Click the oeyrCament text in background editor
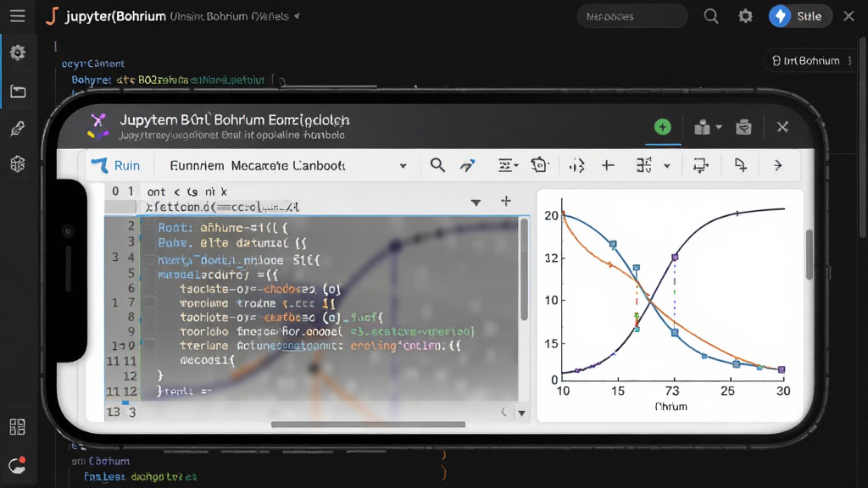 pos(93,64)
